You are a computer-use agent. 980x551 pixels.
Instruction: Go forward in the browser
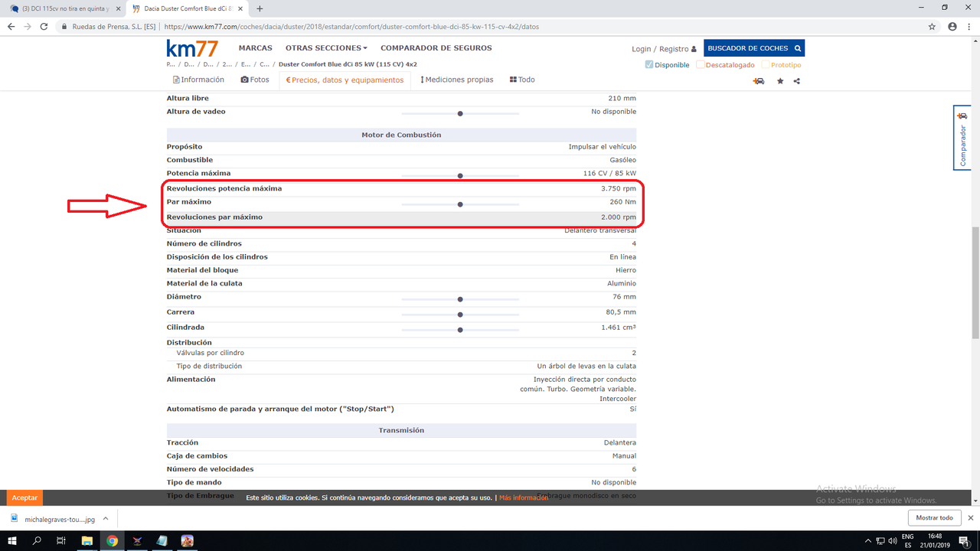28,26
